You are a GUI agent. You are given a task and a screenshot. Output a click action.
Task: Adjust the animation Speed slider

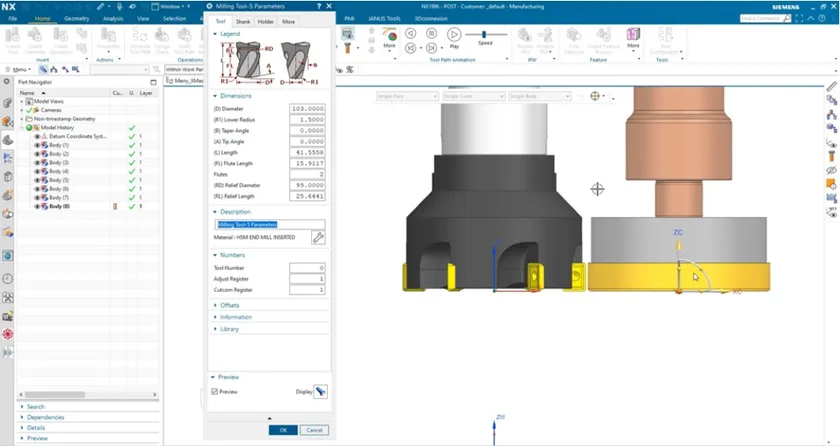coord(484,34)
